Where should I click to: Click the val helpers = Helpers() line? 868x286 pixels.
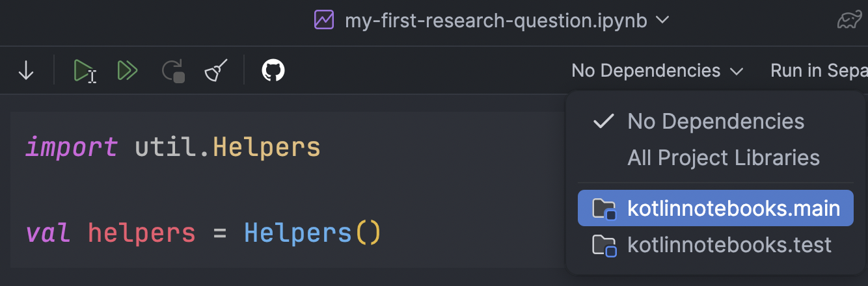coord(203,232)
